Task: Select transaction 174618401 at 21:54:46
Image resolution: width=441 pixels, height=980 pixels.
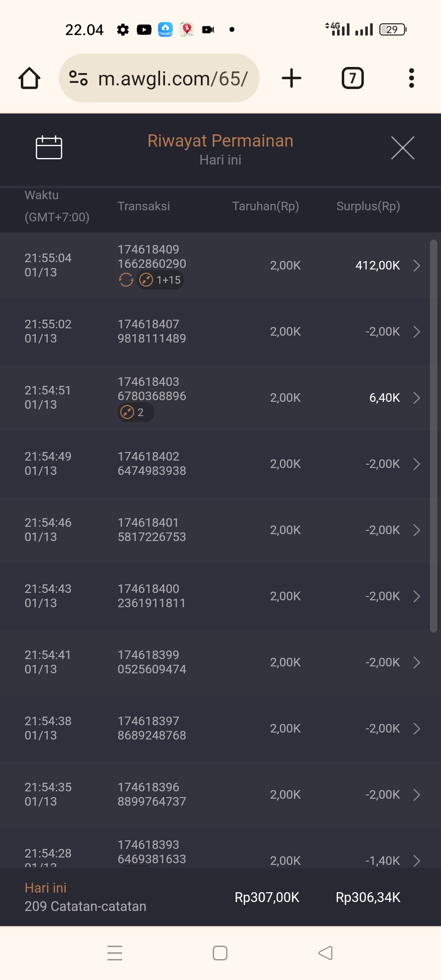Action: coord(151,530)
